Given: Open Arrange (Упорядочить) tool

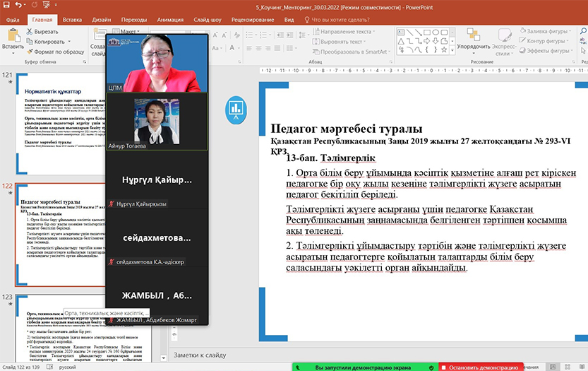Looking at the screenshot, I should click(474, 40).
